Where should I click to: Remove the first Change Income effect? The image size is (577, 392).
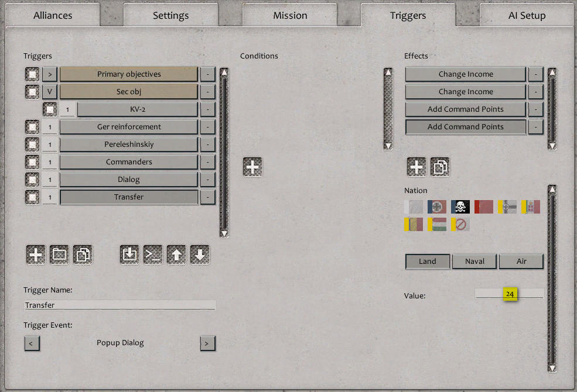point(536,74)
